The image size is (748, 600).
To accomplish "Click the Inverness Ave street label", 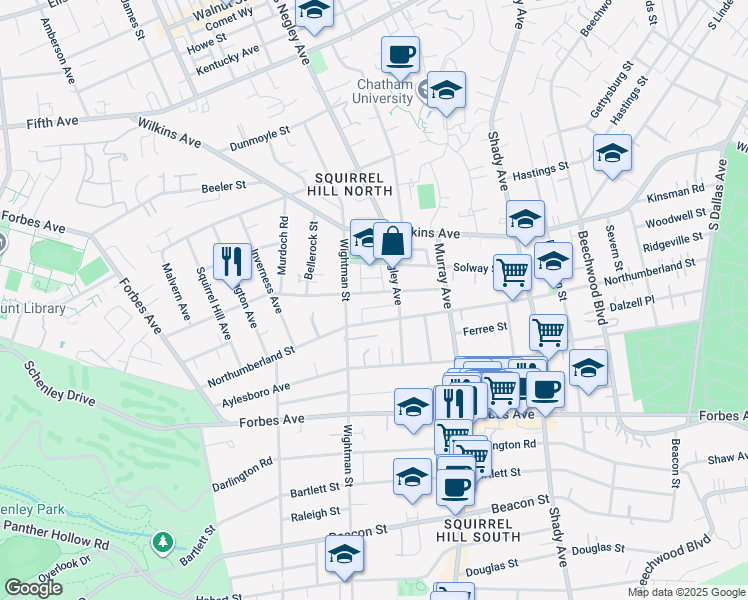I will [266, 281].
